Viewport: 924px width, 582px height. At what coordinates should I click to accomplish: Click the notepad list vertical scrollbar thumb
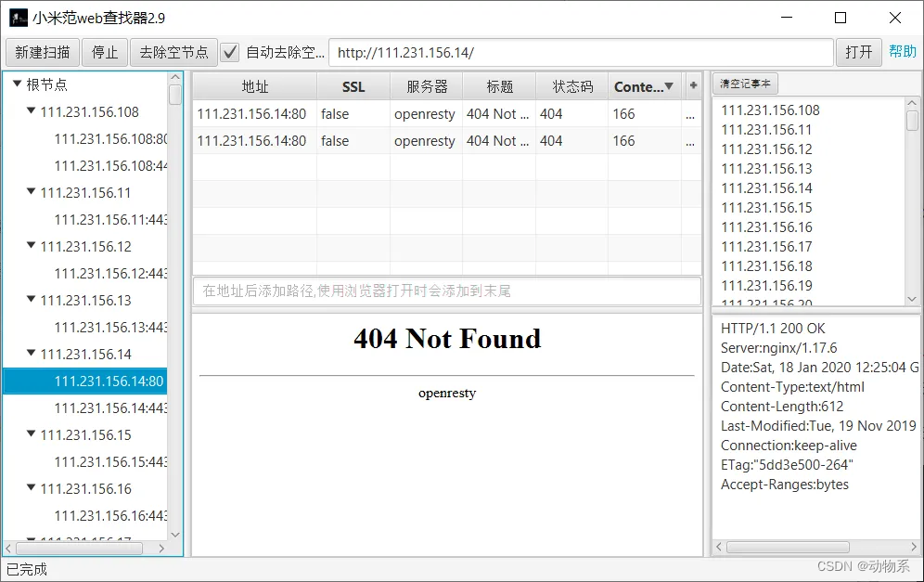912,121
